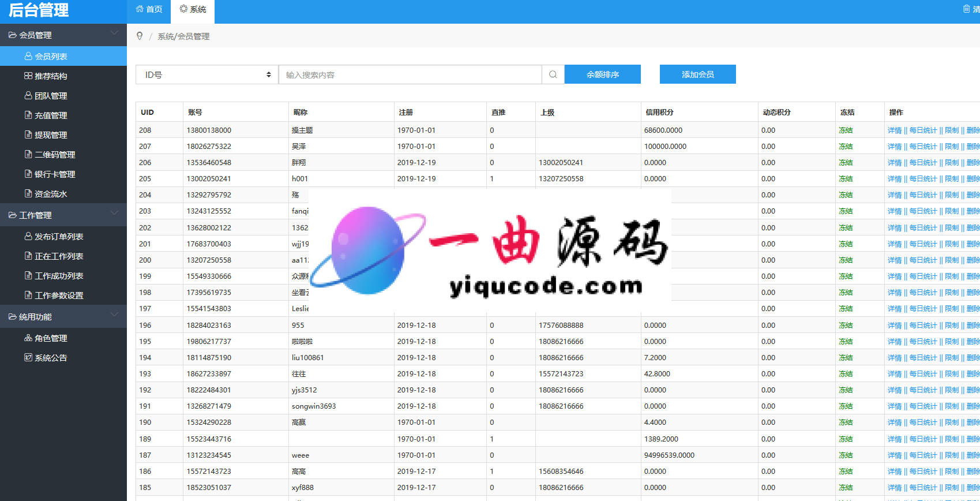Click account cell 18026275322
Screen dimensions: 980x501
coord(209,147)
